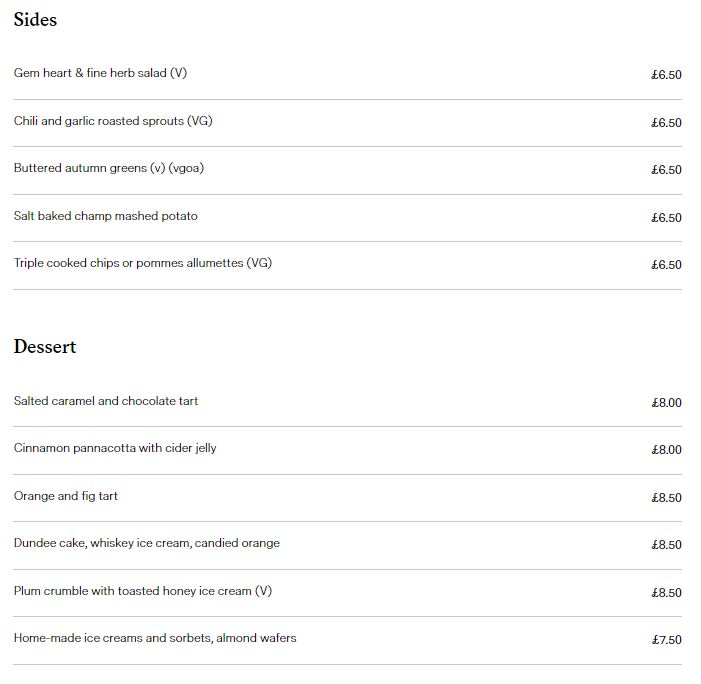Image resolution: width=701 pixels, height=684 pixels.
Task: Click Buttered autumn greens item
Action: 108,168
